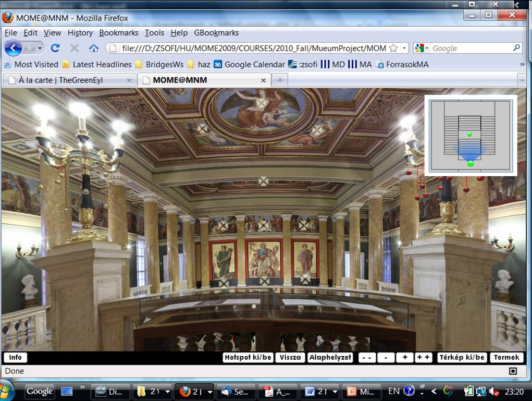Open the hotspot on the ceiling beam

point(263,181)
